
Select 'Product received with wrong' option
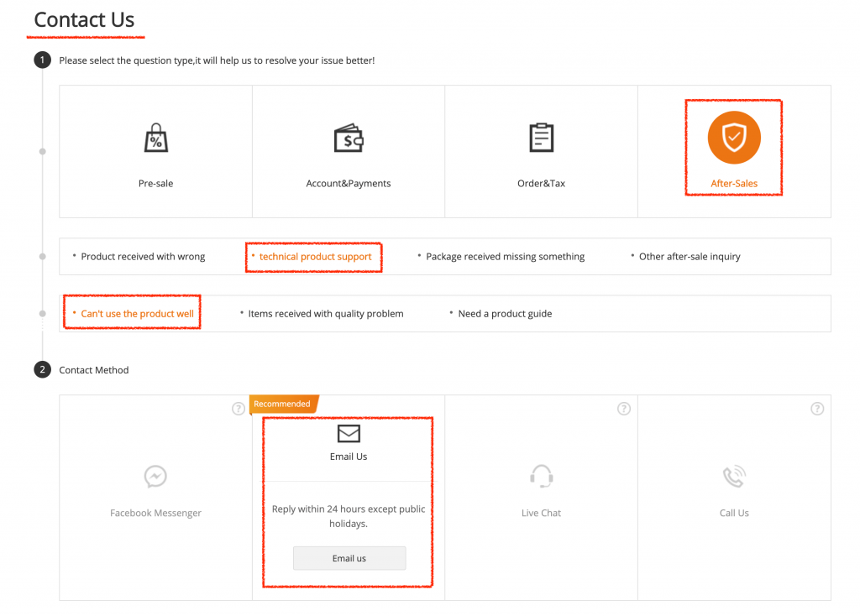click(x=143, y=257)
